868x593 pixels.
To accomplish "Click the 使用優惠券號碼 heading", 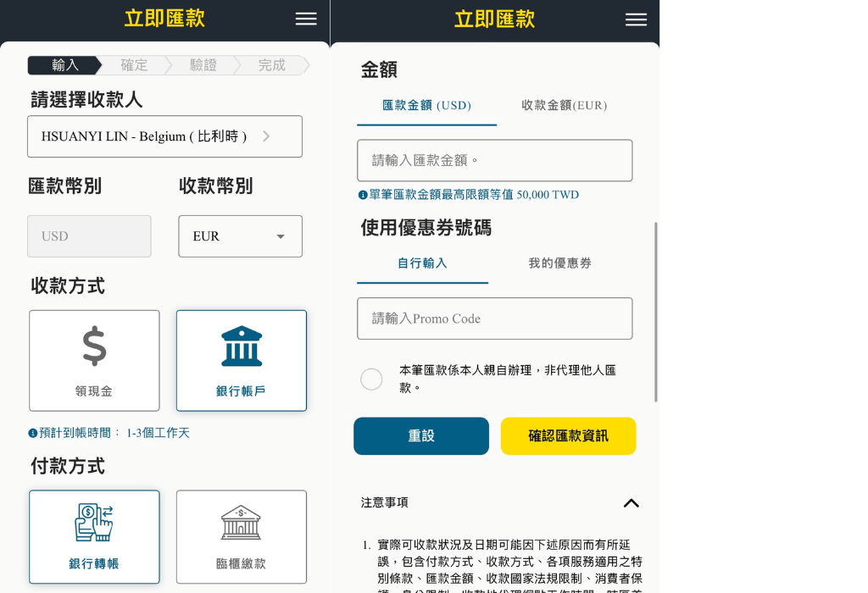I will coord(426,228).
